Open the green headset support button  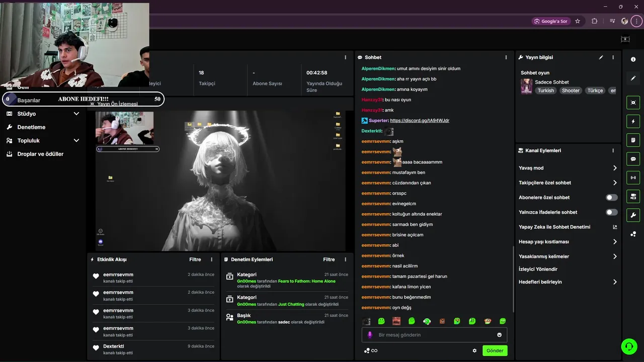[629, 346]
